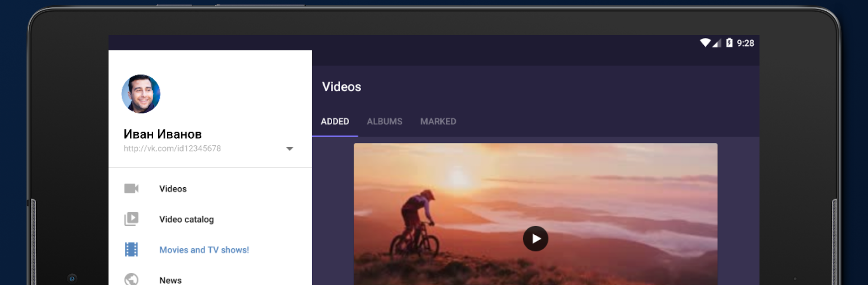Open the user profile avatar photo
868x285 pixels.
coord(141,94)
